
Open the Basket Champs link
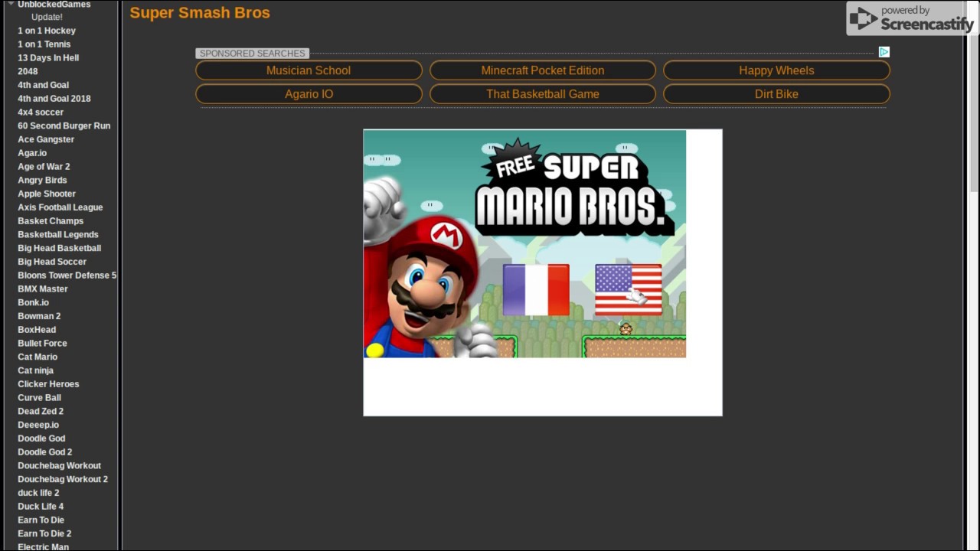coord(51,221)
